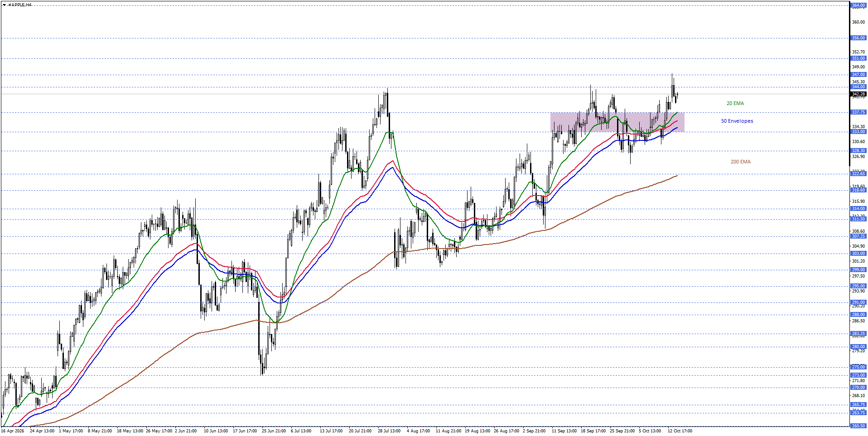Click the 275.00 price level label
This screenshot has width=868, height=436.
(858, 367)
